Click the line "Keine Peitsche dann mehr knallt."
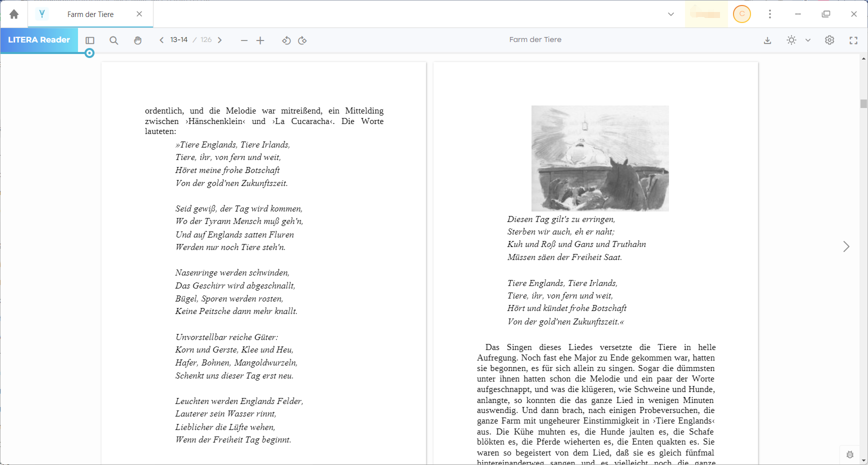The width and height of the screenshot is (868, 465). tap(236, 311)
